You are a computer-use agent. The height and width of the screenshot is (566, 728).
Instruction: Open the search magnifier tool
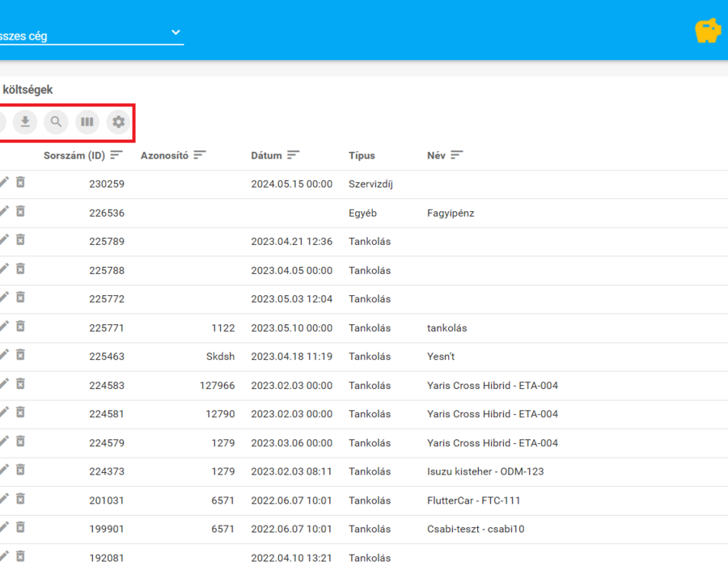tap(56, 122)
